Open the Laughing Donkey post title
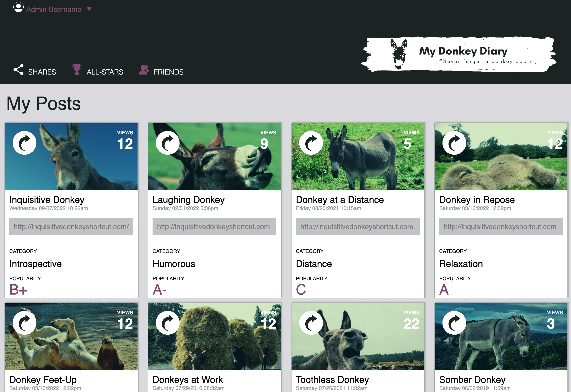 click(x=189, y=200)
